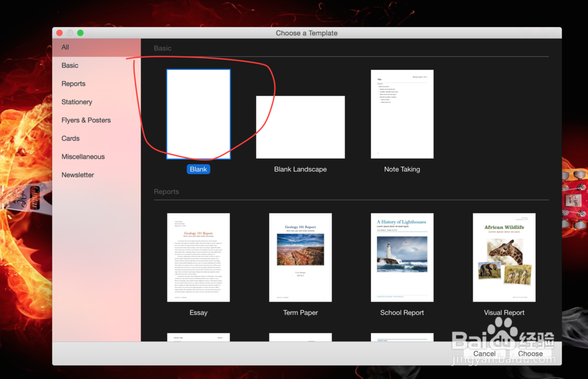Image resolution: width=588 pixels, height=379 pixels.
Task: Open the Miscellaneous category
Action: click(x=96, y=157)
